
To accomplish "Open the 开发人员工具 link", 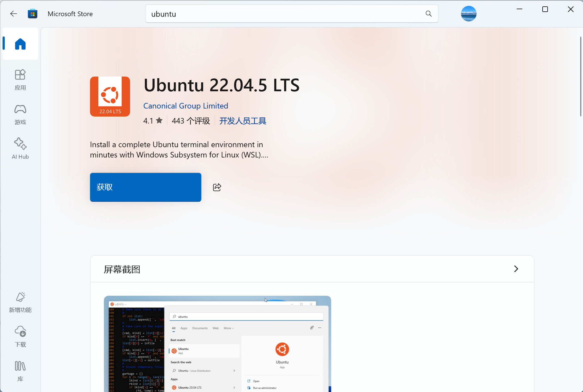I will [x=242, y=121].
